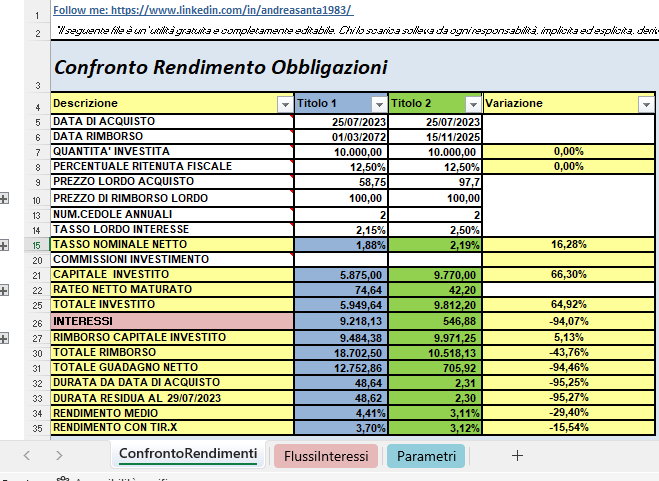Open the Parametri sheet tab
659x481 pixels.
point(426,456)
